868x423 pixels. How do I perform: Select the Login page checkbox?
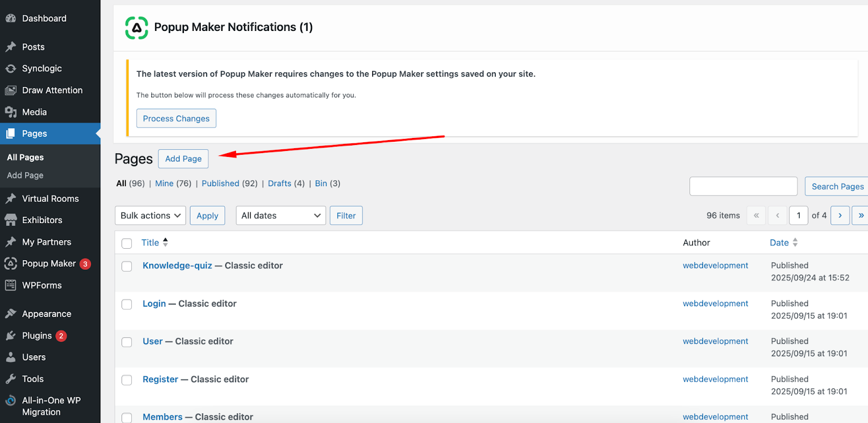click(x=127, y=304)
